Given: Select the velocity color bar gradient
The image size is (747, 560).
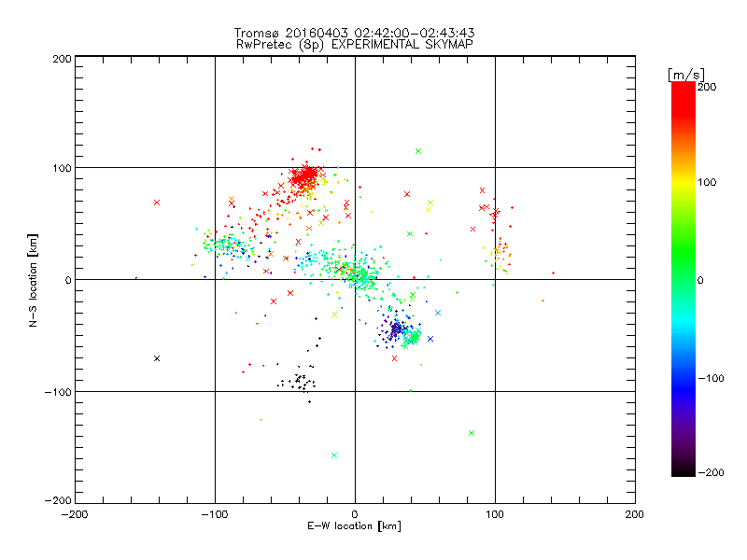Looking at the screenshot, I should click(x=684, y=279).
